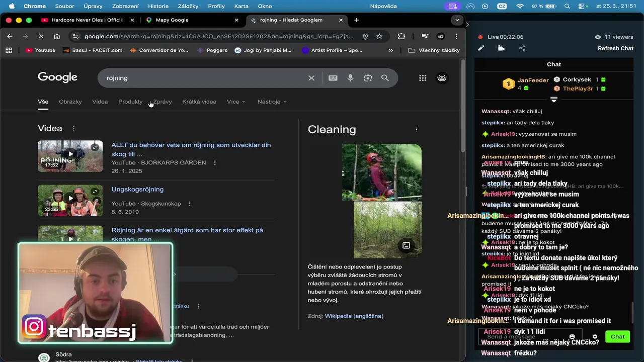
Task: Click the Google search input field
Action: pyautogui.click(x=204, y=78)
